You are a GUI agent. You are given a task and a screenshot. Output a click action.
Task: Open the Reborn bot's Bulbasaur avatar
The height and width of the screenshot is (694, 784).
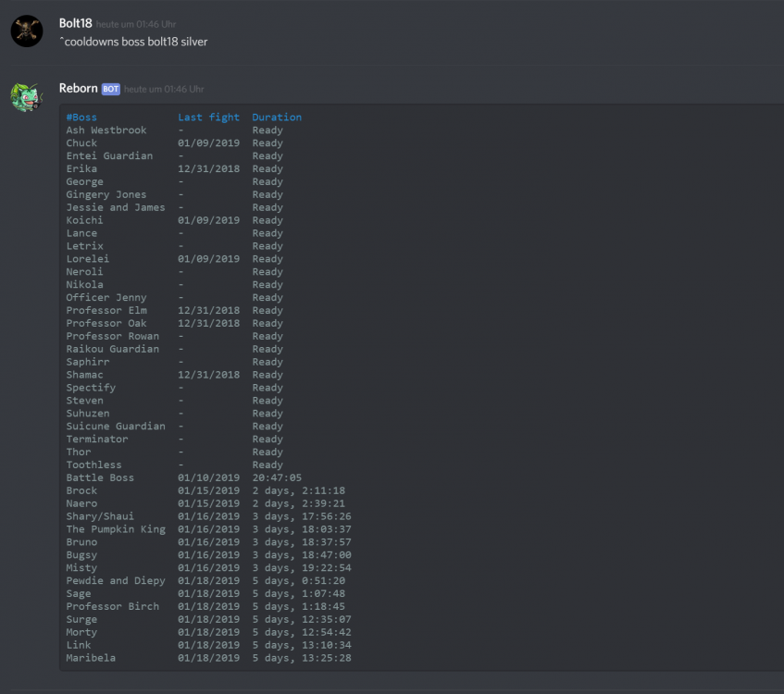click(x=27, y=96)
